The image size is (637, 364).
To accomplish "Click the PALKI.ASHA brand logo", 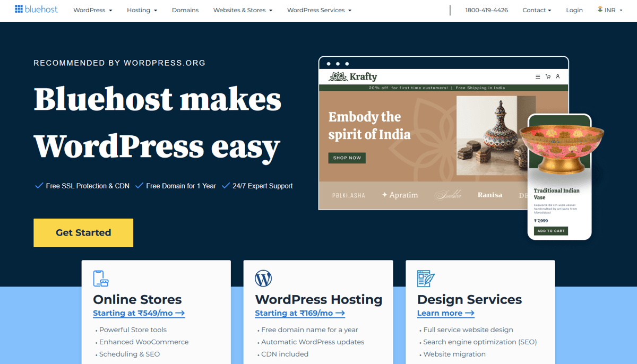I will point(349,195).
